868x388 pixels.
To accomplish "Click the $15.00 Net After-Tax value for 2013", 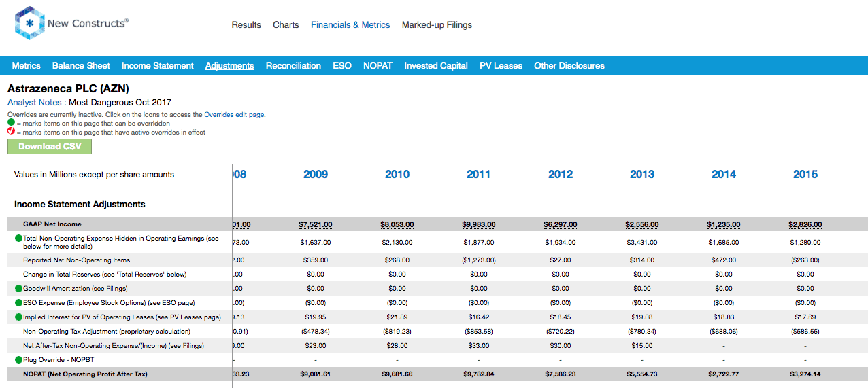I will 642,346.
